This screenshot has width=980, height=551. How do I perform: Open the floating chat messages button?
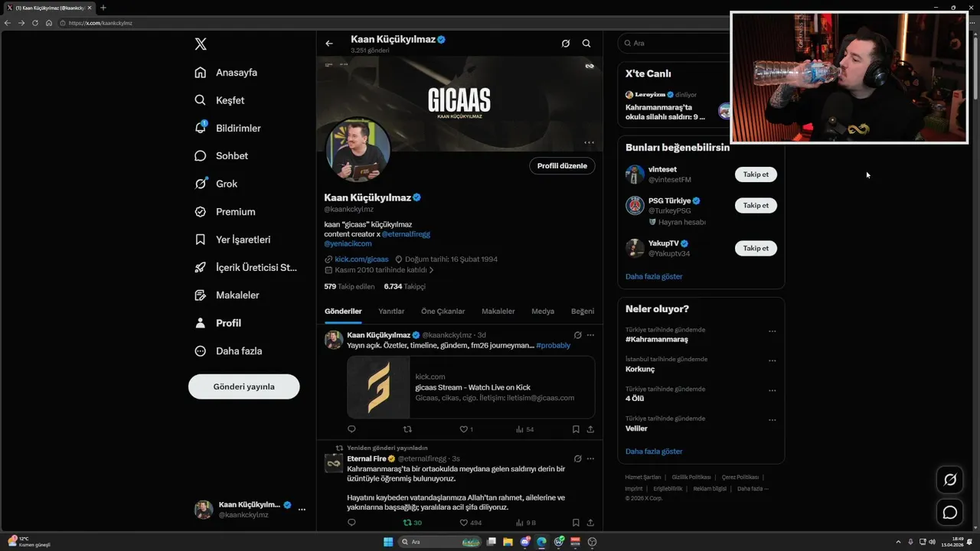[950, 512]
